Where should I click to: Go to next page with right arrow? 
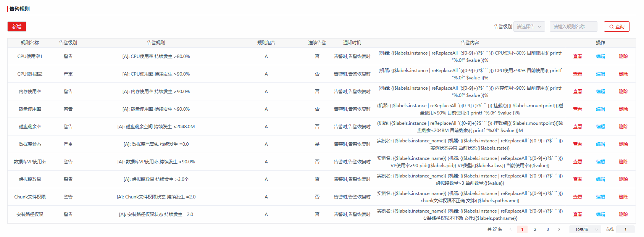[559, 229]
